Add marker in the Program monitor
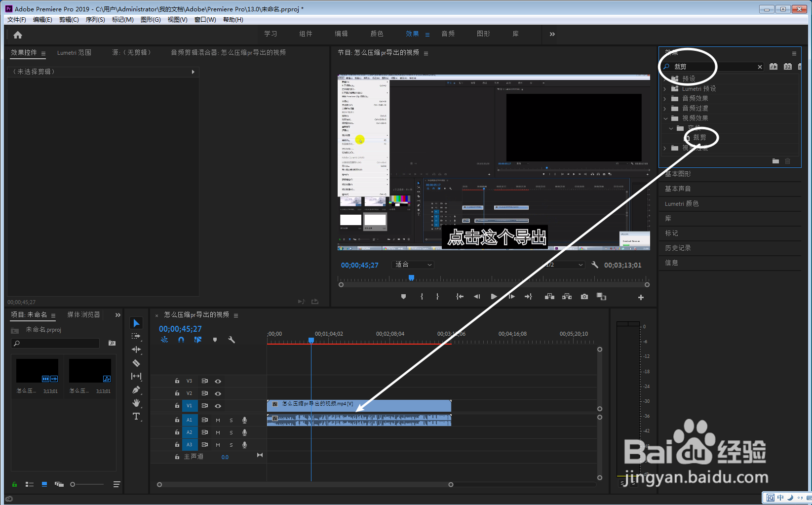The width and height of the screenshot is (812, 505). pyautogui.click(x=403, y=297)
